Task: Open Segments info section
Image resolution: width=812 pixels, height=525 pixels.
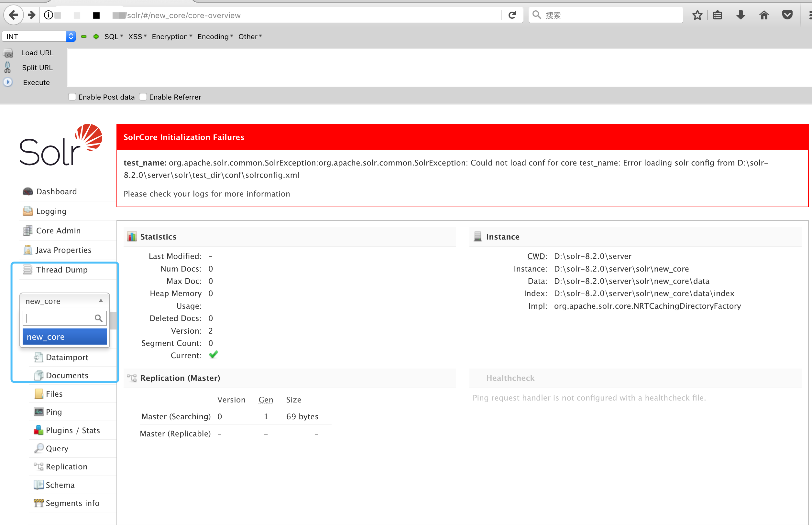Action: tap(72, 503)
